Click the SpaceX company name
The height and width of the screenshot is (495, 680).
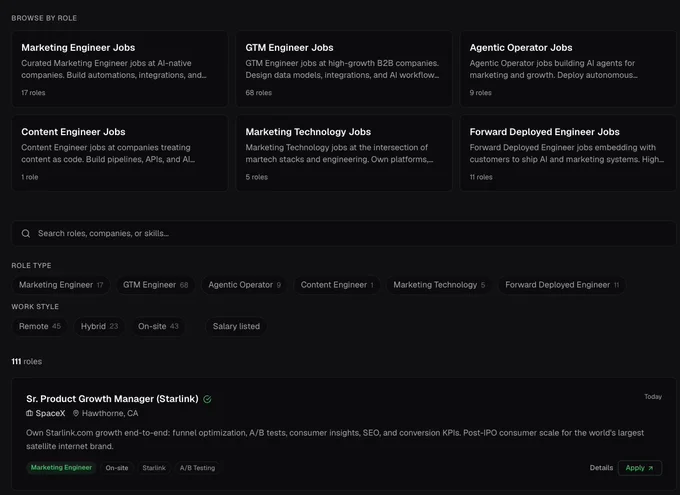(50, 413)
